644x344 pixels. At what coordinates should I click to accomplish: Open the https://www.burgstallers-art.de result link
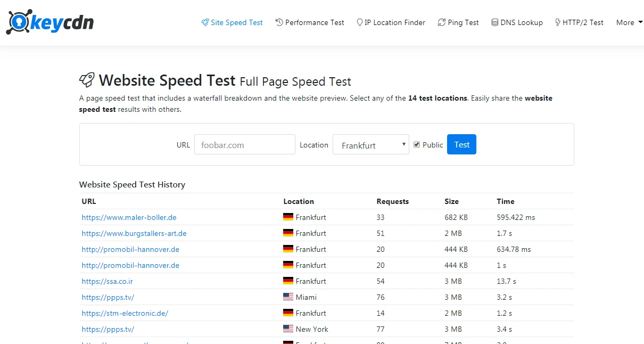(x=134, y=233)
